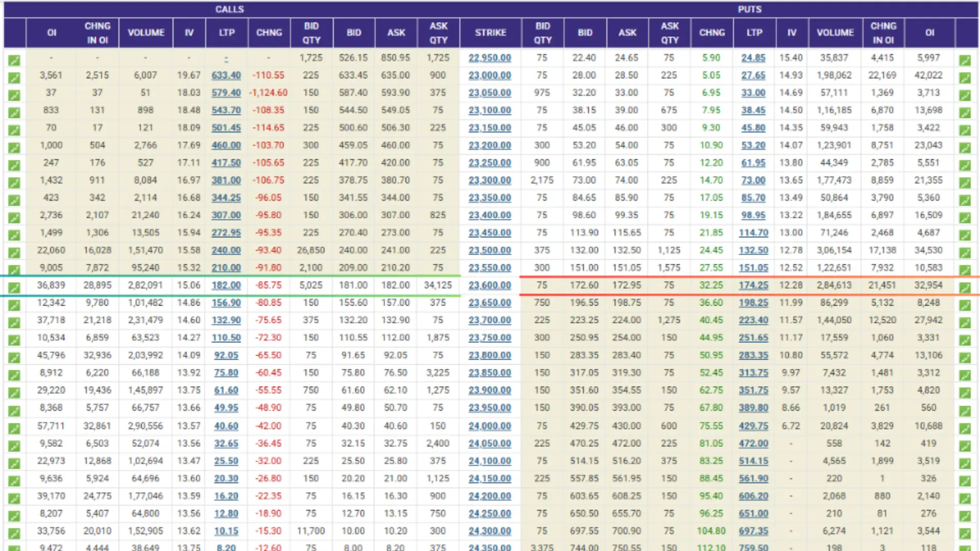Click the calls LTP link 182.00
The width and height of the screenshot is (980, 551).
(226, 285)
